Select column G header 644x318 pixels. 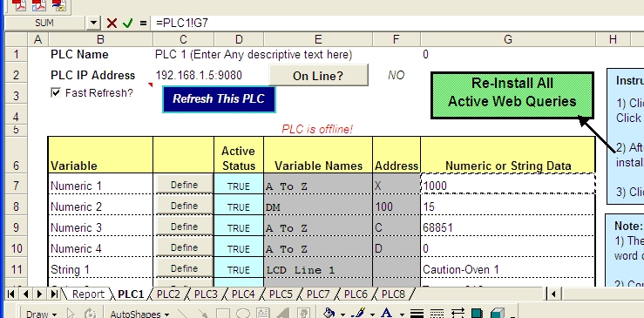pos(508,39)
